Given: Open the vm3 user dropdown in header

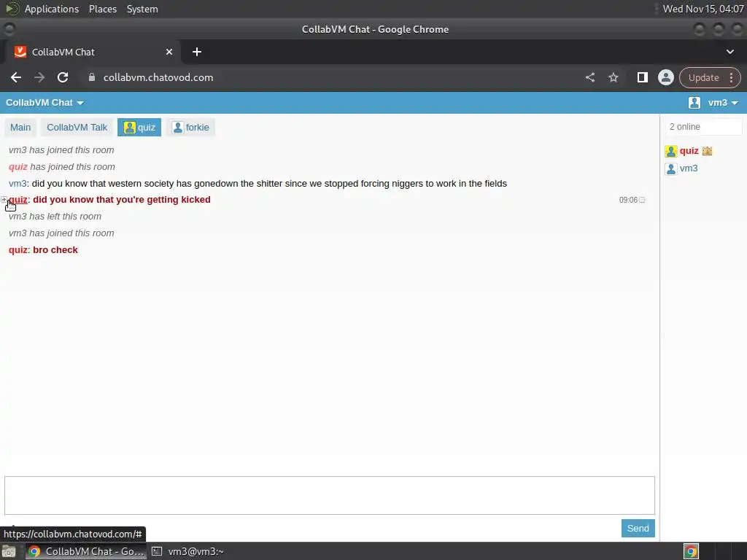Looking at the screenshot, I should pyautogui.click(x=723, y=103).
